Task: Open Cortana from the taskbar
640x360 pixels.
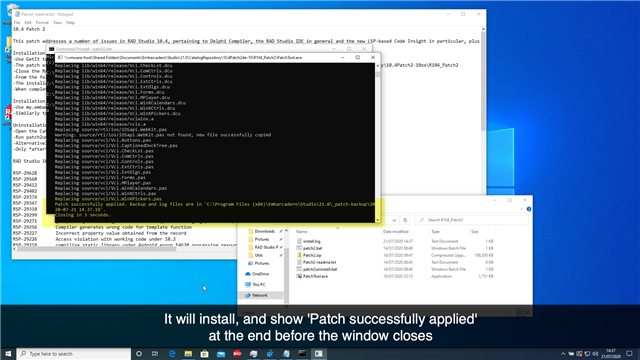Action: tap(139, 353)
